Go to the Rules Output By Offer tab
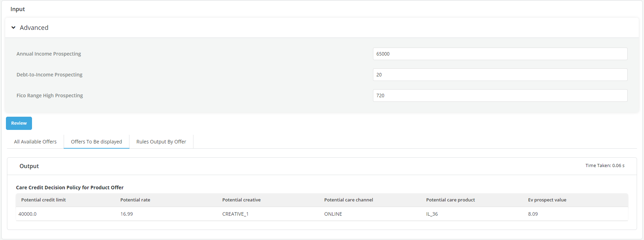The image size is (644, 240). 161,142
